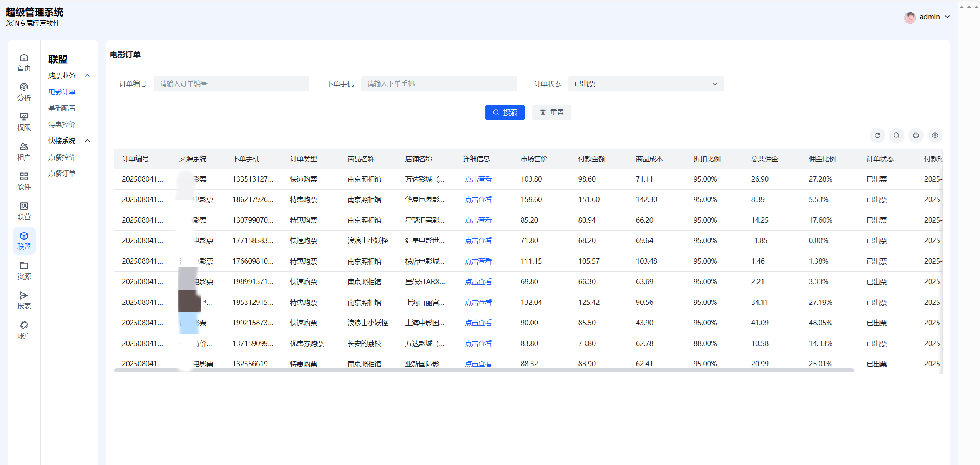This screenshot has width=980, height=465.
Task: Open 点击查看 for the 71.80 order
Action: click(478, 241)
